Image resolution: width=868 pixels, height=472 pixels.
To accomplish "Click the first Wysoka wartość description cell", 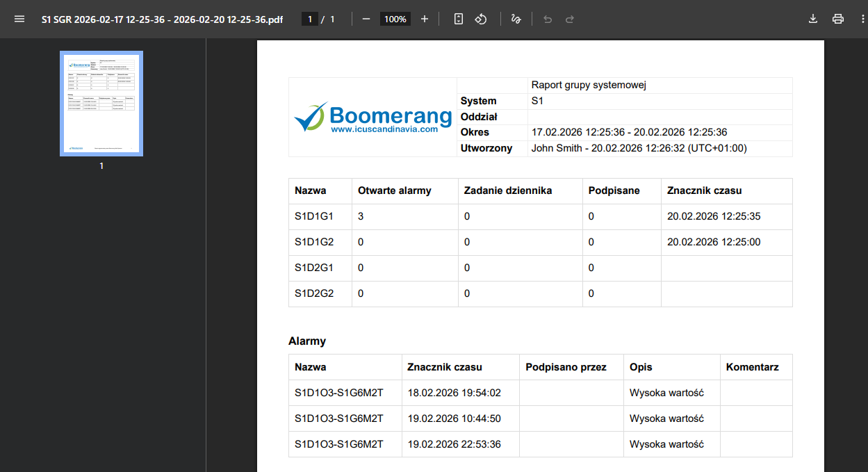I will coord(666,393).
